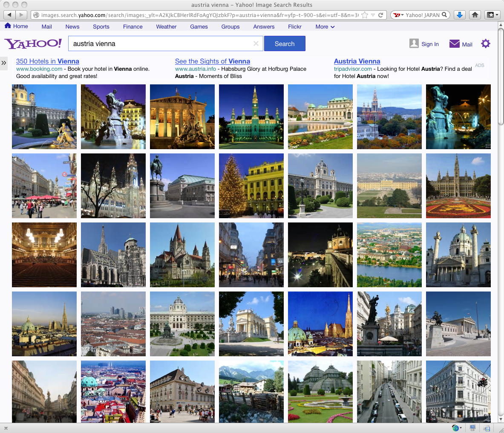Screen dimensions: 504x433
Task: Expand the More navigation dropdown
Action: [325, 27]
